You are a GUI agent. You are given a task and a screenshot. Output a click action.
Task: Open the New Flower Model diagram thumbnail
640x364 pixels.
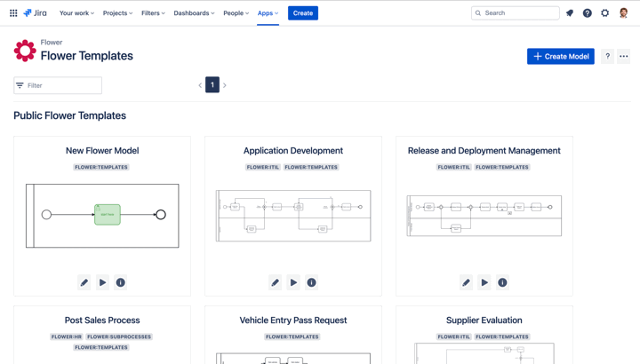point(102,216)
